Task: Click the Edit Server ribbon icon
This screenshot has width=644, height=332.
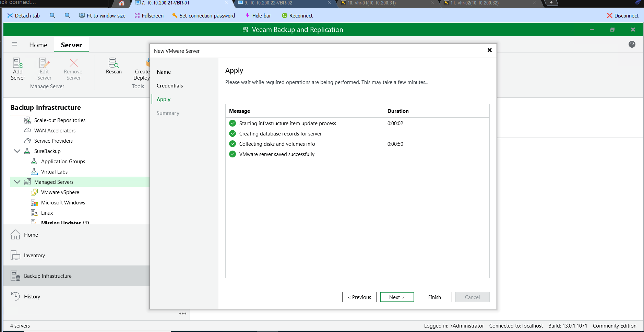Action: coord(44,69)
